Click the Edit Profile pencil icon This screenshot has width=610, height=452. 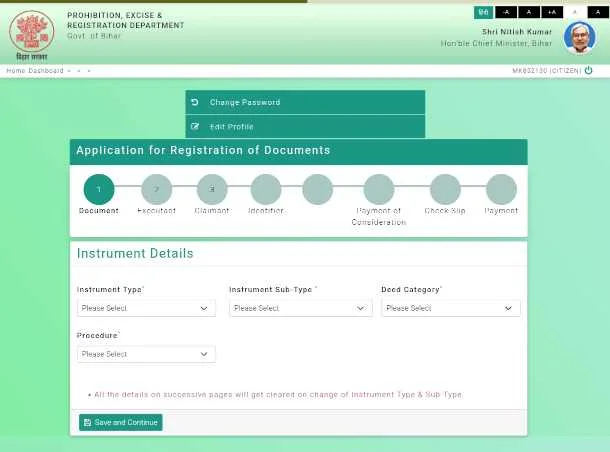(195, 127)
